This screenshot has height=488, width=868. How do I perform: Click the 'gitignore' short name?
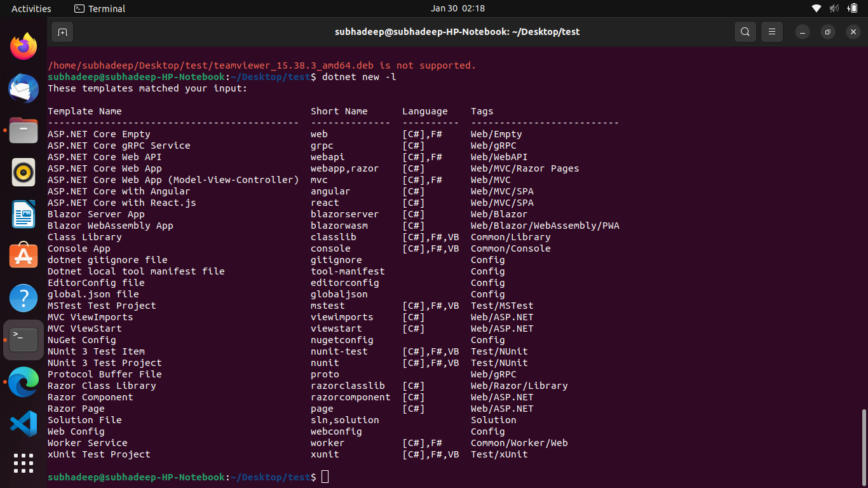pyautogui.click(x=336, y=260)
